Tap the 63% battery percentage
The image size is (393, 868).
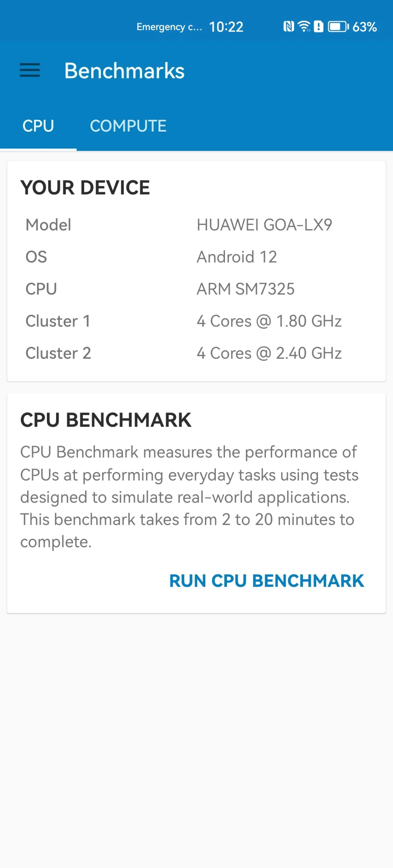(x=364, y=27)
